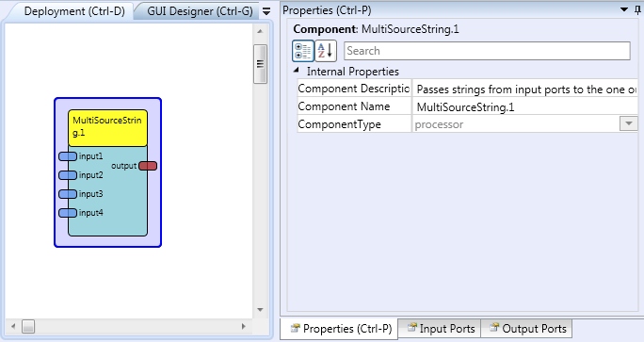644x342 pixels.
Task: Open the Input Ports tab
Action: (440, 329)
